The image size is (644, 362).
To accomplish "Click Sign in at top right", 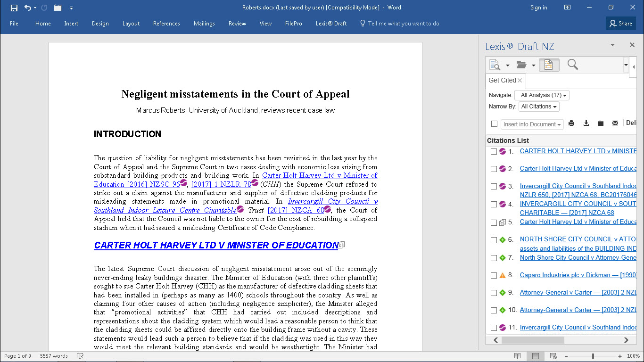I will (538, 8).
